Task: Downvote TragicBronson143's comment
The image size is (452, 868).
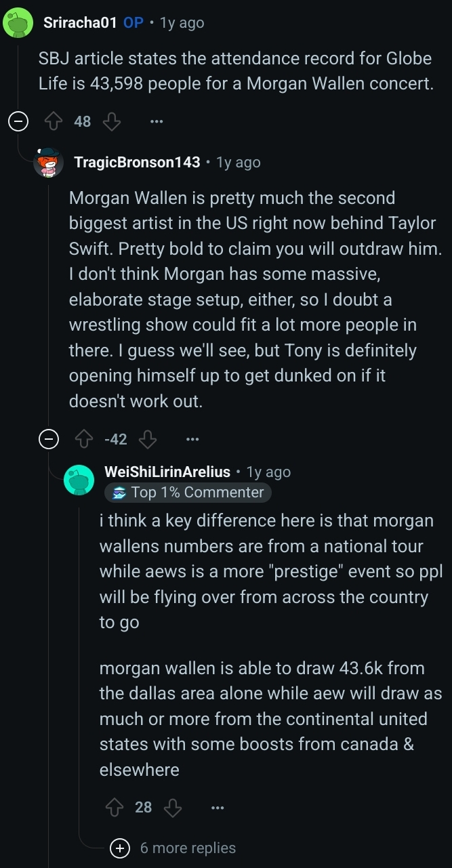Action: click(x=148, y=440)
